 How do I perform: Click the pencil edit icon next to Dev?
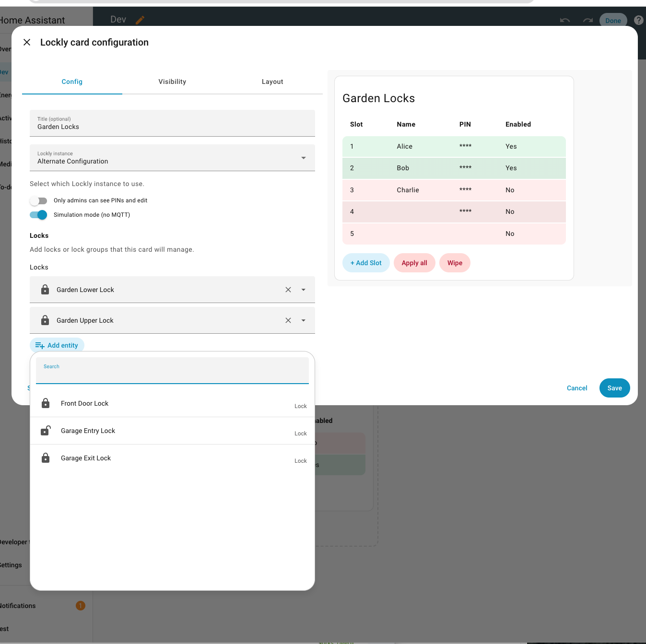[140, 20]
